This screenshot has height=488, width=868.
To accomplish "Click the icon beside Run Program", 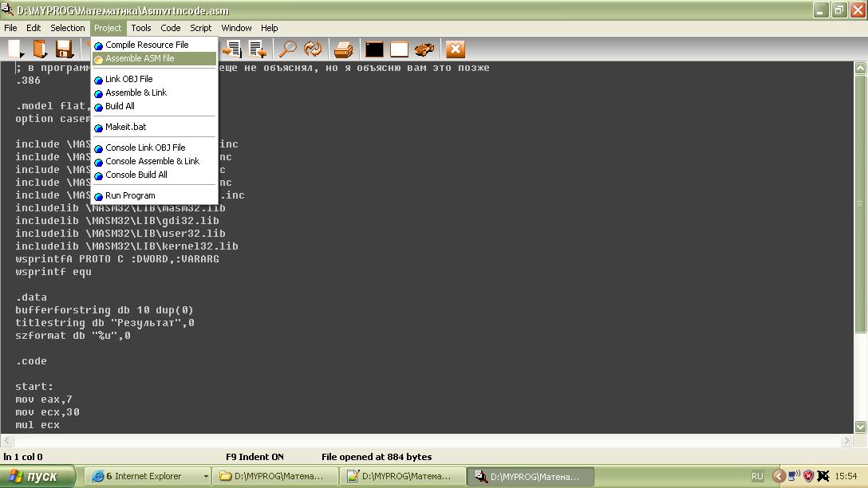I will [99, 196].
